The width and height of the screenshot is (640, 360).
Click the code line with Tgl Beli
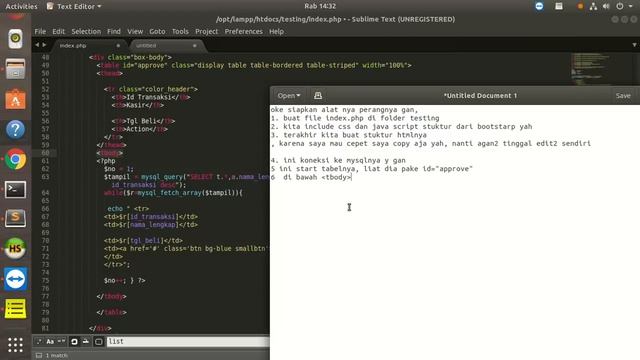[x=143, y=121]
